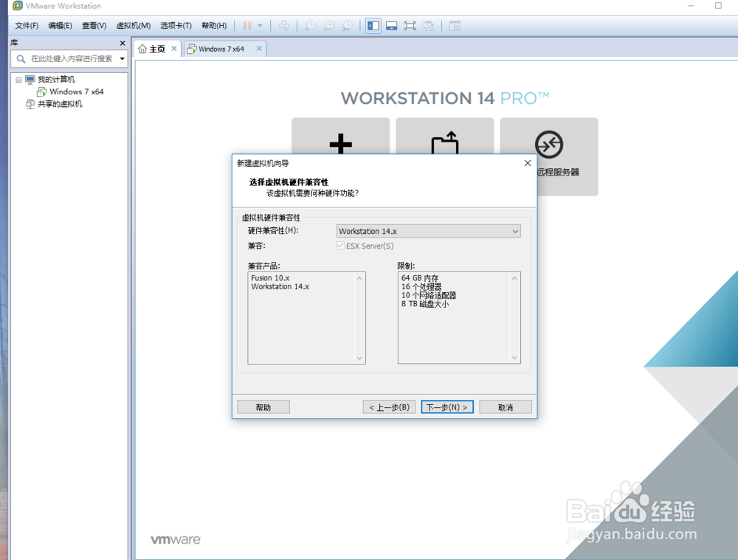The height and width of the screenshot is (560, 738).
Task: Close the 新建虚拟机向导 dialog
Action: [x=528, y=163]
